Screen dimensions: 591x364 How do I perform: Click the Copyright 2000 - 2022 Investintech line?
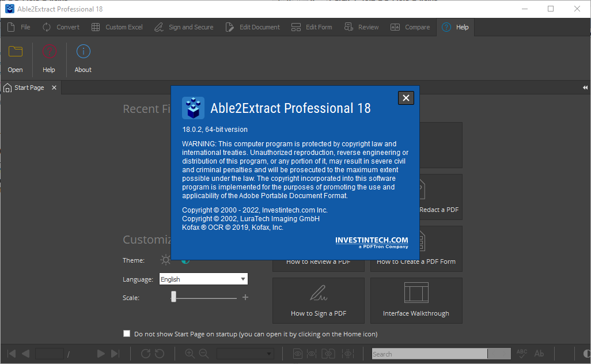255,210
